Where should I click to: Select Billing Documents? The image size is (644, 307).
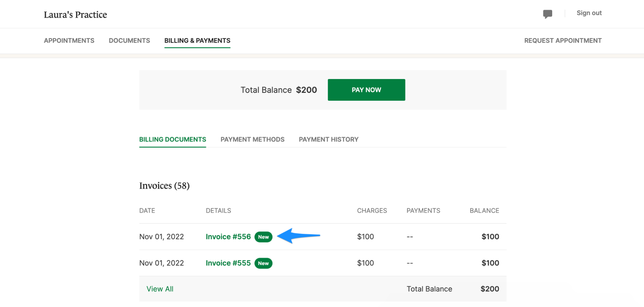172,139
